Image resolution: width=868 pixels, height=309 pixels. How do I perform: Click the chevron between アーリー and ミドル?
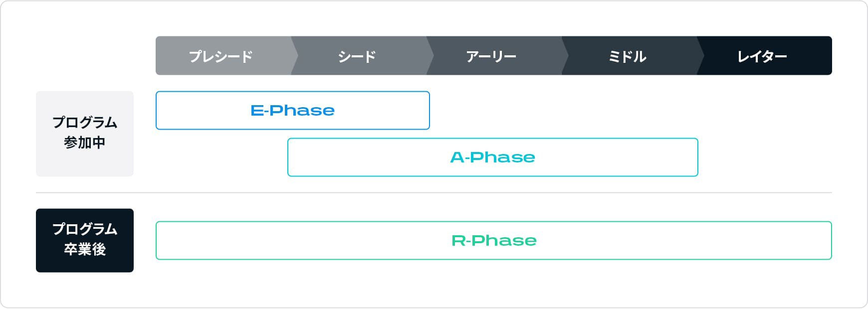565,56
